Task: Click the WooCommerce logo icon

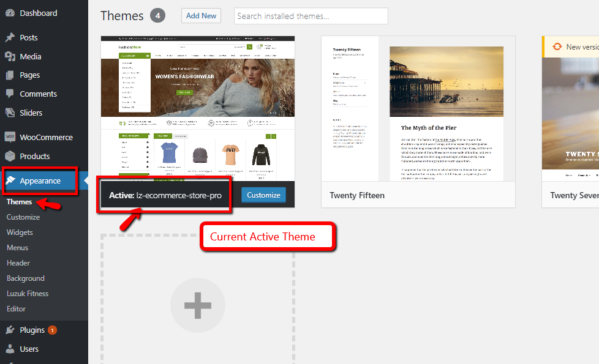Action: coord(10,137)
